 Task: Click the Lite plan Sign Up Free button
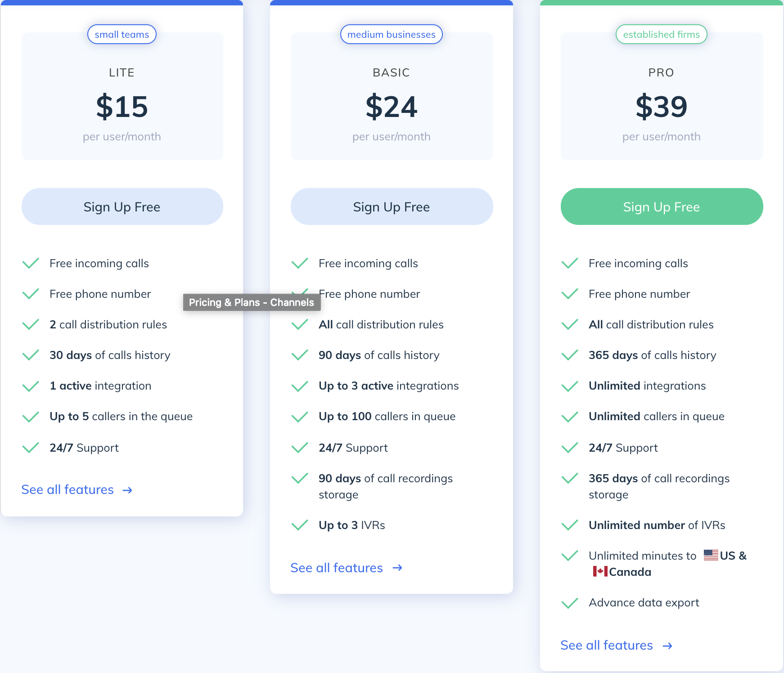point(122,206)
